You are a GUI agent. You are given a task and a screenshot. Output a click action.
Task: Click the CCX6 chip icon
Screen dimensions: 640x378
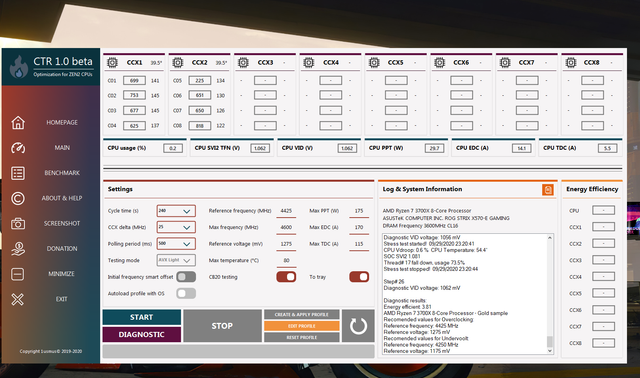439,62
